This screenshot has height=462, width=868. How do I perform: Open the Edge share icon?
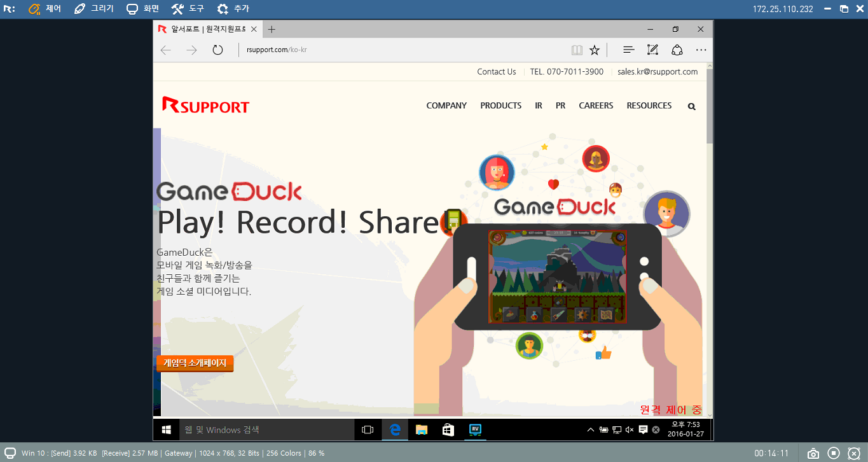(x=677, y=50)
